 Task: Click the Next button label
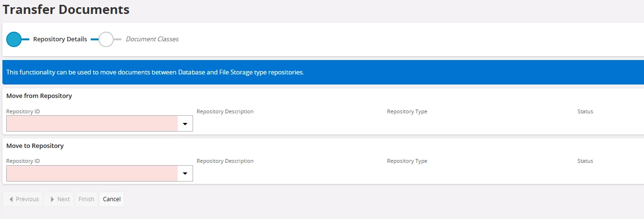64,199
